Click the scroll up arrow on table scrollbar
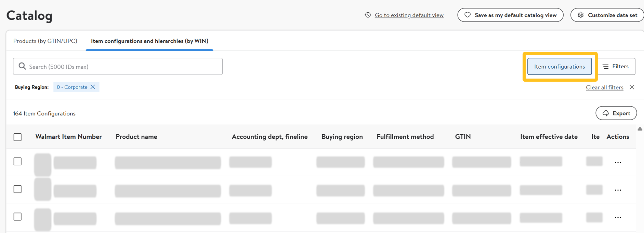The height and width of the screenshot is (233, 644). (x=640, y=129)
